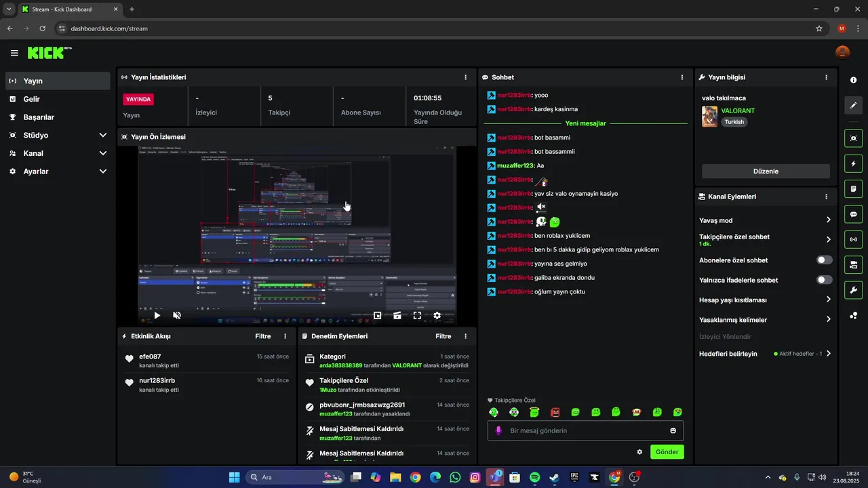Toggle the wrench stream info panel icon
Viewport: 868px width, 488px height.
[x=853, y=290]
